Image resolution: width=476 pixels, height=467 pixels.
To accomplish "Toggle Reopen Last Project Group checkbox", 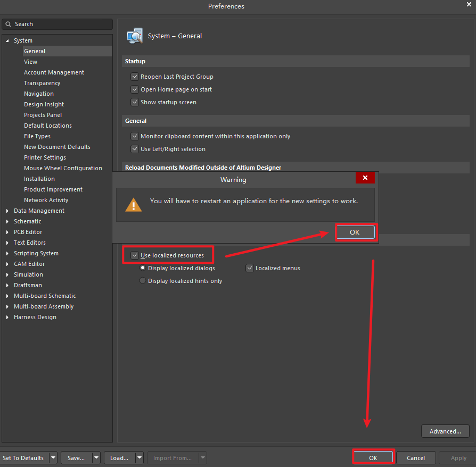I will pos(135,77).
